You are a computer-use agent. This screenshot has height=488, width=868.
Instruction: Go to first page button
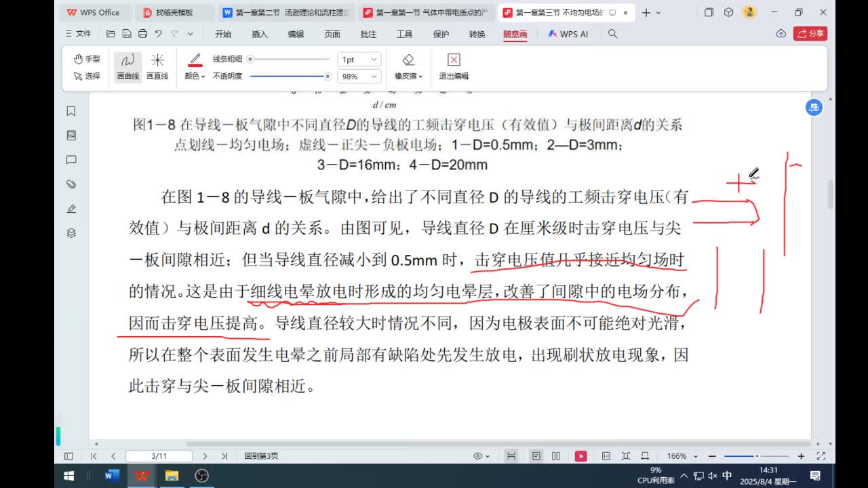94,456
